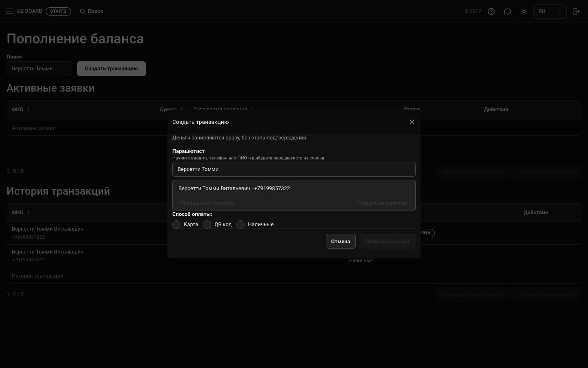
Task: Focus the page Поиск input field
Action: tap(39, 69)
